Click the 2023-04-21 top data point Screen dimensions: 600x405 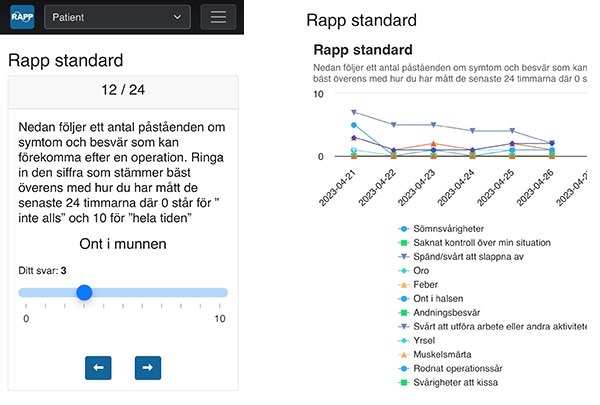[354, 112]
